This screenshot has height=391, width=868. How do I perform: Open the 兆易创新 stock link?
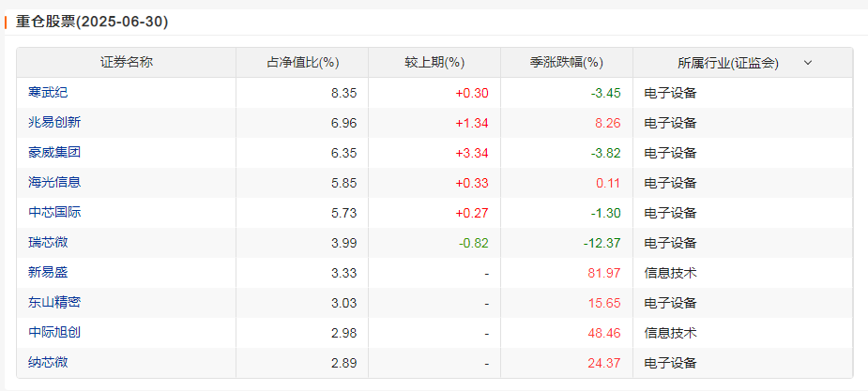pos(54,123)
